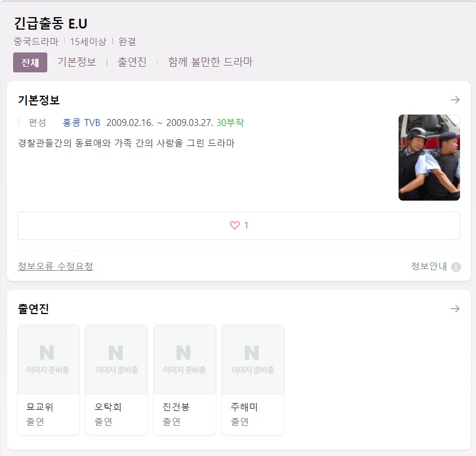Open 기본정보 section arrow
The height and width of the screenshot is (456, 476).
point(455,100)
